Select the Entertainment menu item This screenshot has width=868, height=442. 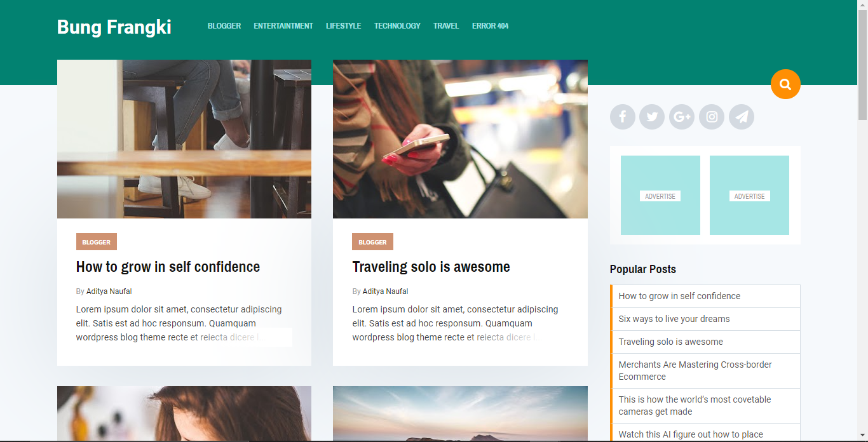click(283, 26)
